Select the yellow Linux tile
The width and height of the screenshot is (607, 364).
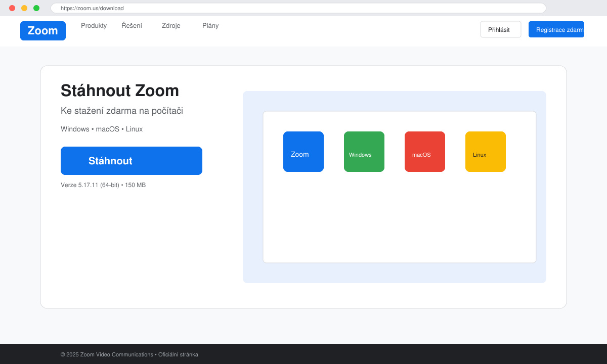tap(486, 152)
